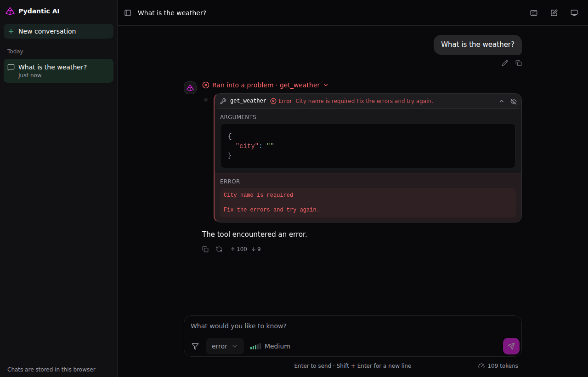Regenerate the assistant response
The image size is (588, 377).
pyautogui.click(x=219, y=249)
